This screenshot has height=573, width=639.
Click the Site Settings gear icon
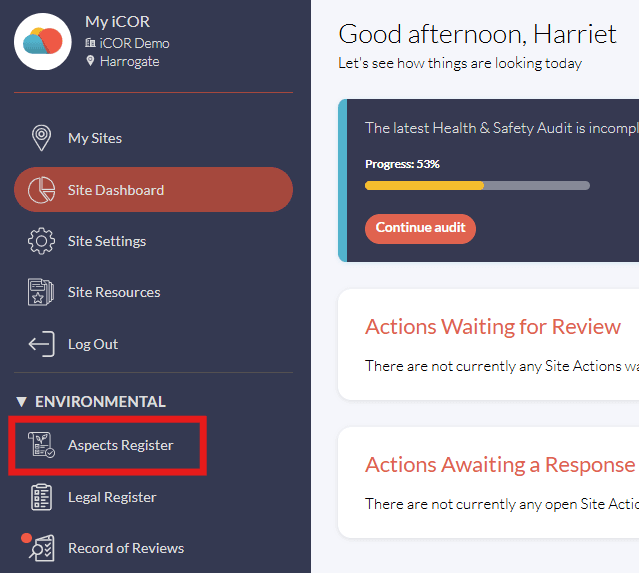click(x=41, y=241)
